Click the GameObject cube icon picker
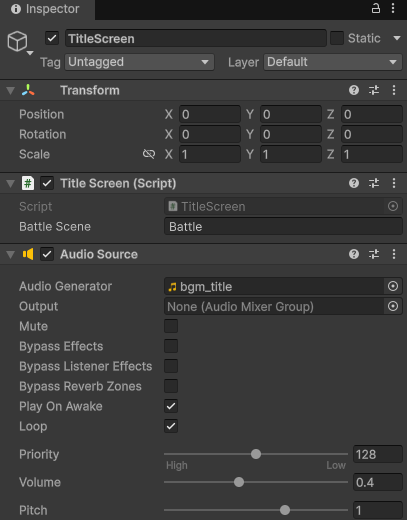Screen dimensions: 407x520 [17, 41]
